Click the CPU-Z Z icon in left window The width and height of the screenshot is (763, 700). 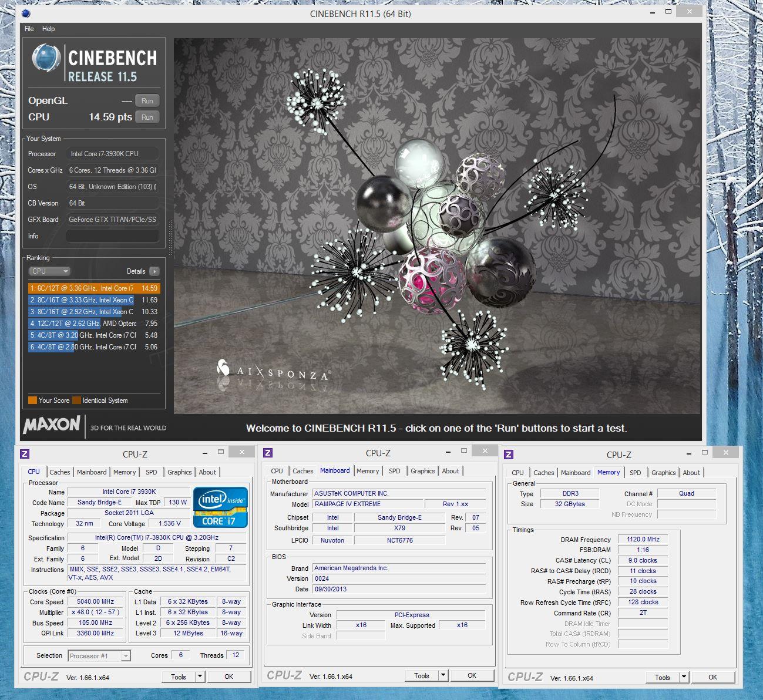tap(25, 453)
